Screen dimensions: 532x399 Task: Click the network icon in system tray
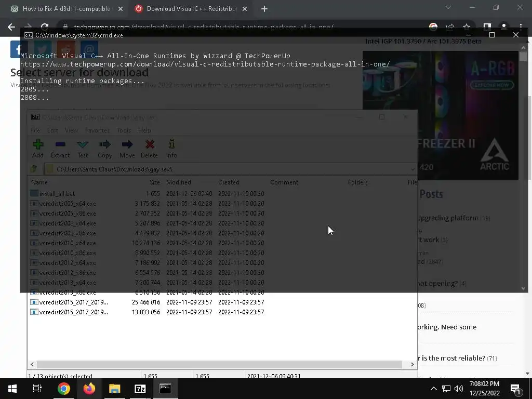click(446, 389)
